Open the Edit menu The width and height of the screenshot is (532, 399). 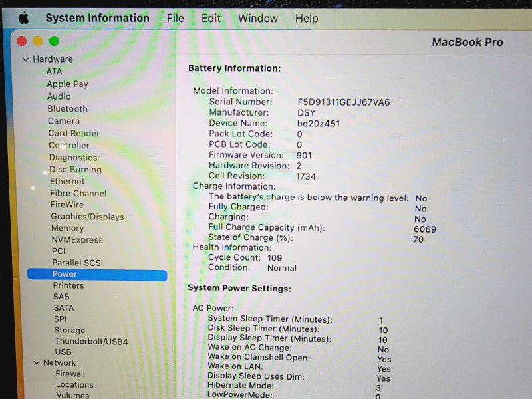[x=211, y=18]
